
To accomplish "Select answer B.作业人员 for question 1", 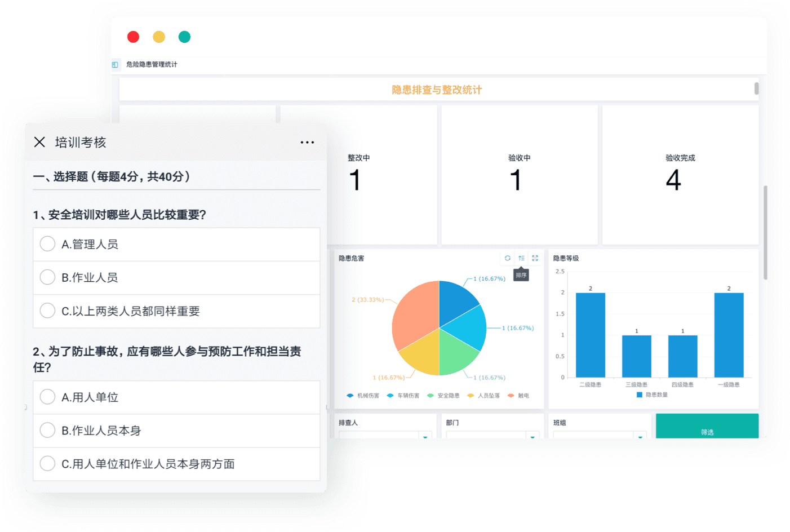I will pos(176,278).
